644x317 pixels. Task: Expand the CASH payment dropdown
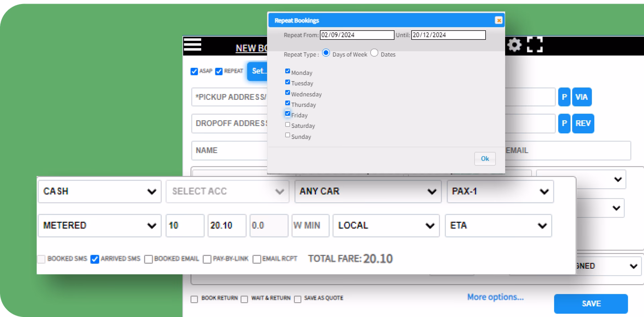100,191
